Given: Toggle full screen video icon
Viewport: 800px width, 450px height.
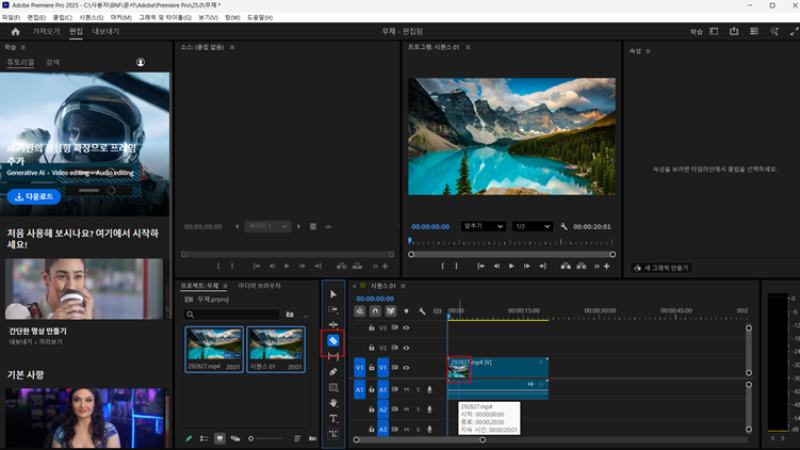Looking at the screenshot, I should [794, 31].
